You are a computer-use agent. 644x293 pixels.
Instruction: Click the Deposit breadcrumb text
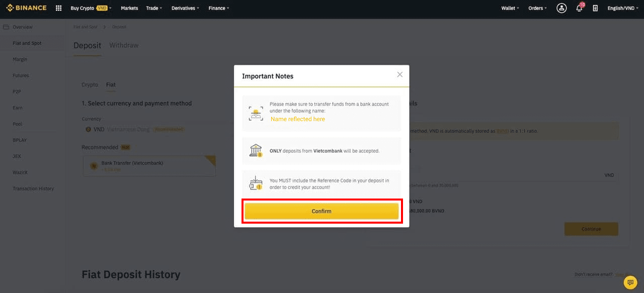119,27
